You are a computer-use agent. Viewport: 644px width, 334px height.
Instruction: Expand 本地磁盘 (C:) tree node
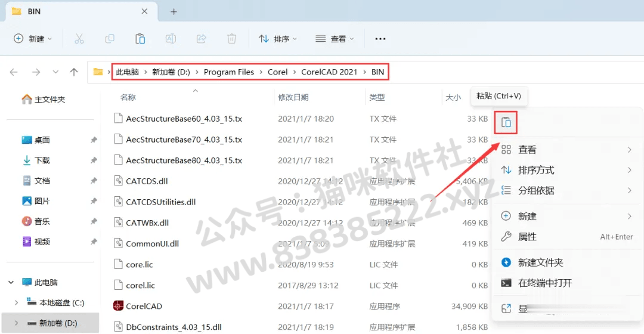coord(17,303)
